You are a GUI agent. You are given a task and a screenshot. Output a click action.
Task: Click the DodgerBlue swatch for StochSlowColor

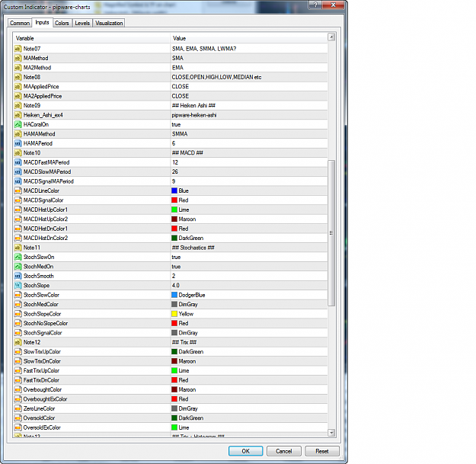click(x=174, y=295)
